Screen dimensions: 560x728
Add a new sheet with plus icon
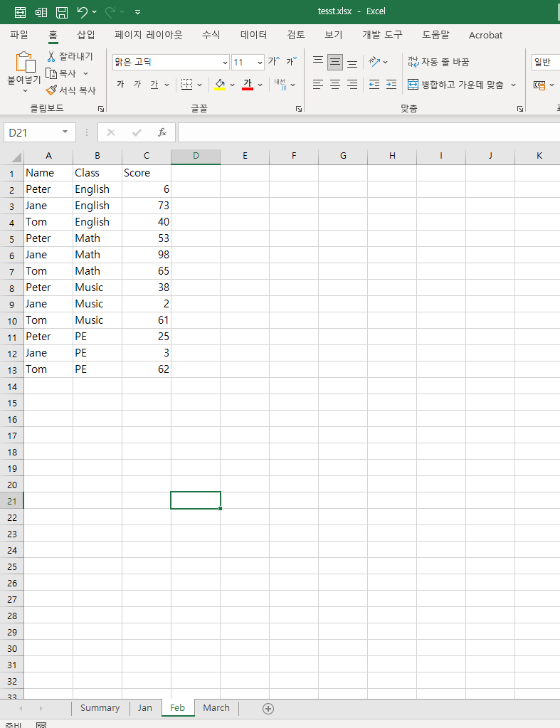tap(268, 709)
